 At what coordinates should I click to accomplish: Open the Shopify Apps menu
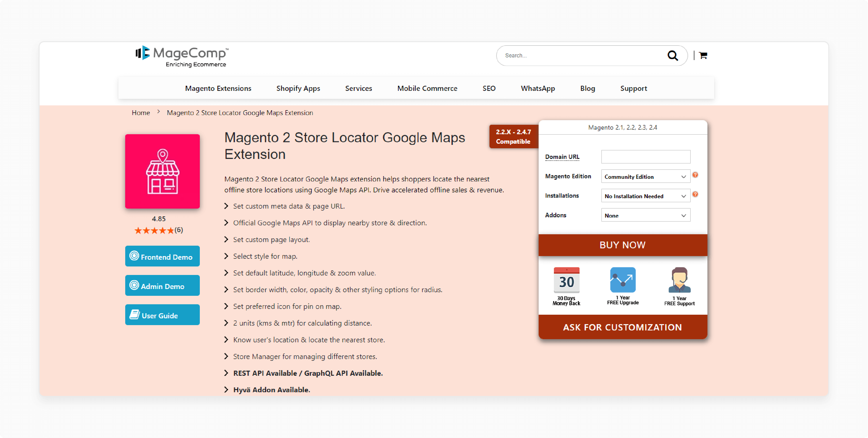[x=298, y=88]
